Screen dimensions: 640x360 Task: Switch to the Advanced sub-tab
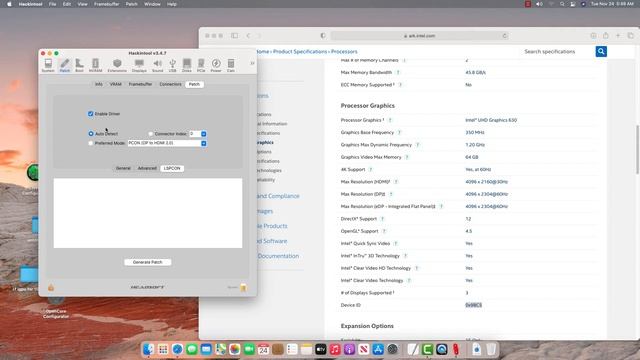[147, 168]
